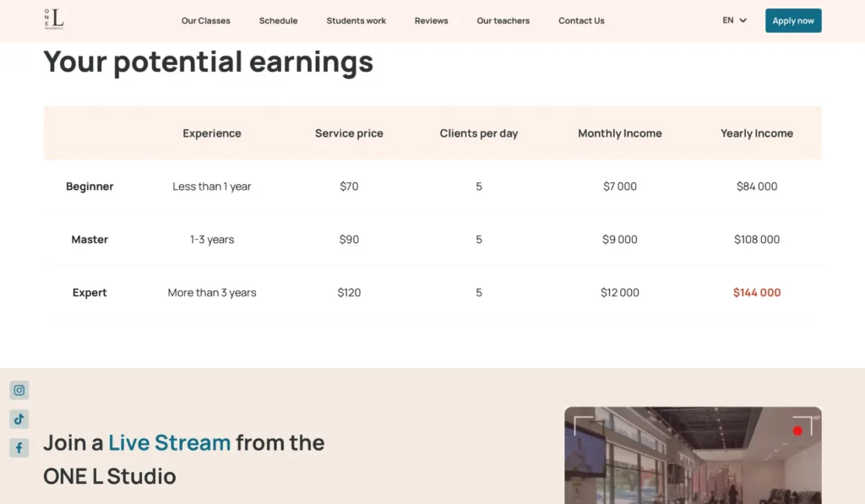
Task: Navigate to Students work
Action: [x=356, y=20]
